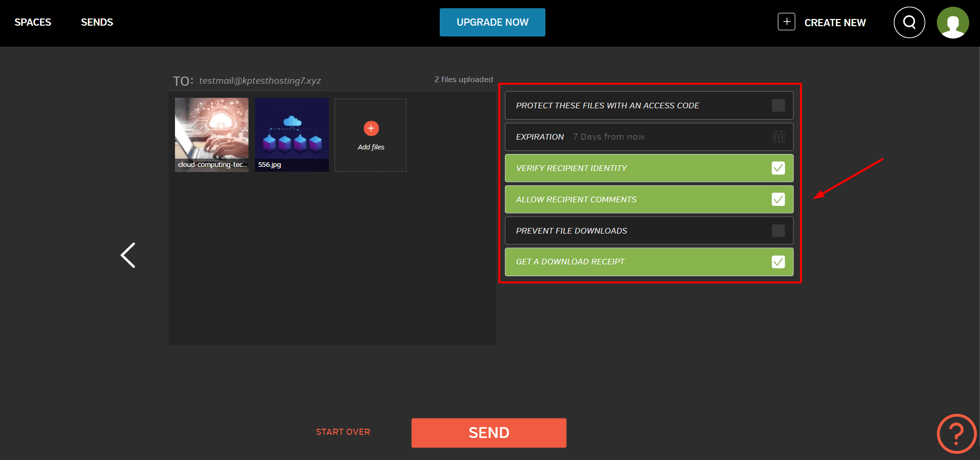Open the Sends menu item
The width and height of the screenshot is (980, 460).
point(97,22)
